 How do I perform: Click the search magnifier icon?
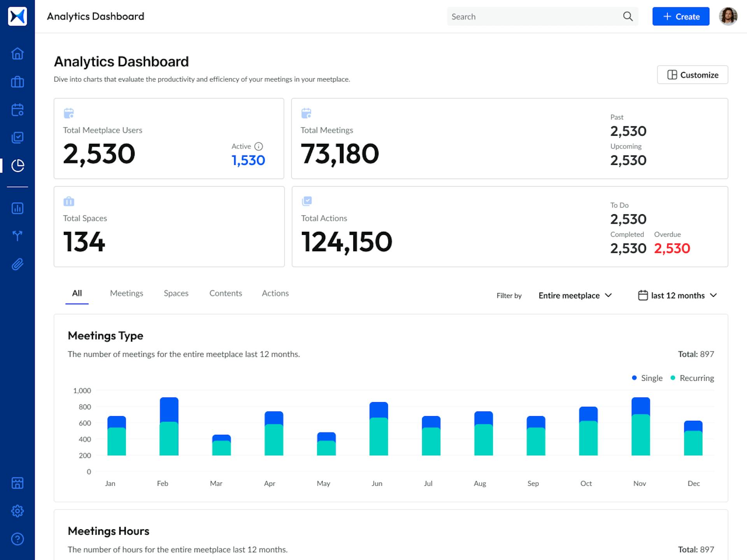click(x=628, y=16)
